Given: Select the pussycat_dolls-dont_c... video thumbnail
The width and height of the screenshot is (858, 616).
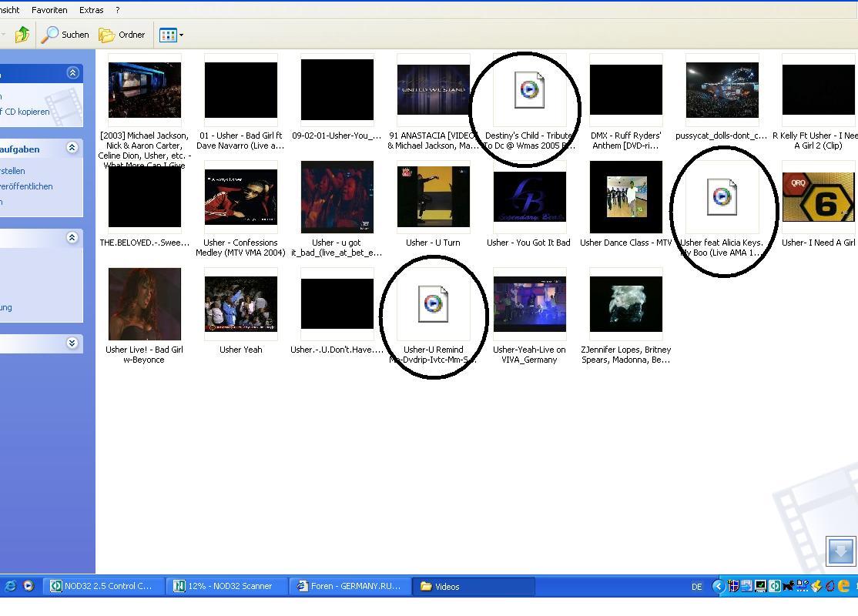Looking at the screenshot, I should 722,90.
